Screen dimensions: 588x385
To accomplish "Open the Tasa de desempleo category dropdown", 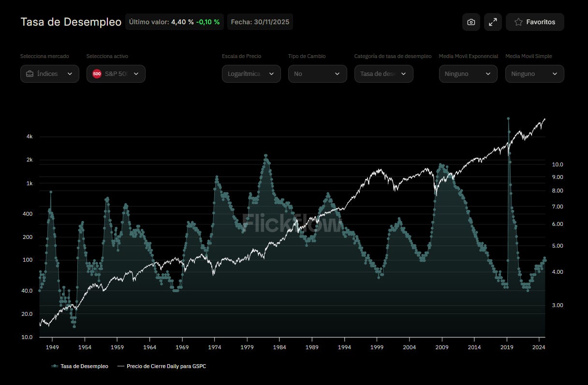I will [384, 74].
